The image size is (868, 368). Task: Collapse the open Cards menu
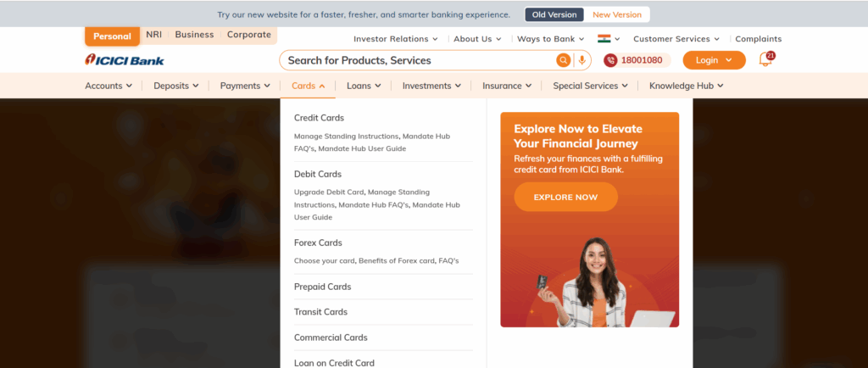point(309,86)
